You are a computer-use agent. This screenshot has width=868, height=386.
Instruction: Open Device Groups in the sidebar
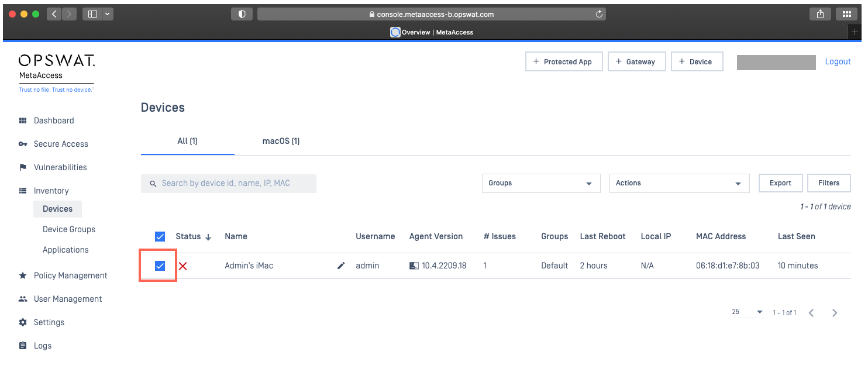coord(69,229)
